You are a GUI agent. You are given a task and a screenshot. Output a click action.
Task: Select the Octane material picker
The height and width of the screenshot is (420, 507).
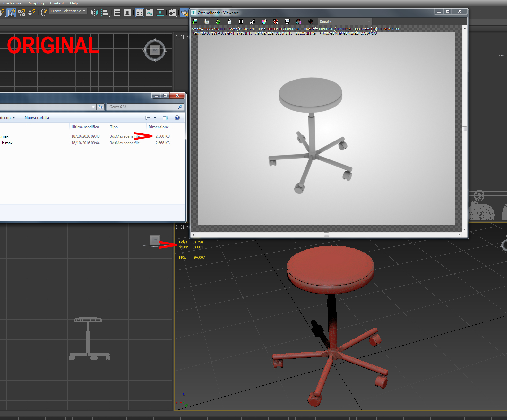275,21
